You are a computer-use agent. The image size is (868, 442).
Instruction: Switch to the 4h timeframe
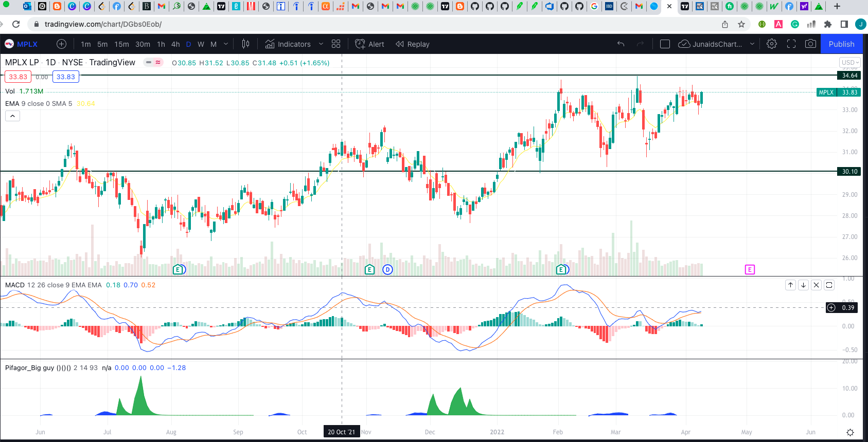pos(175,44)
